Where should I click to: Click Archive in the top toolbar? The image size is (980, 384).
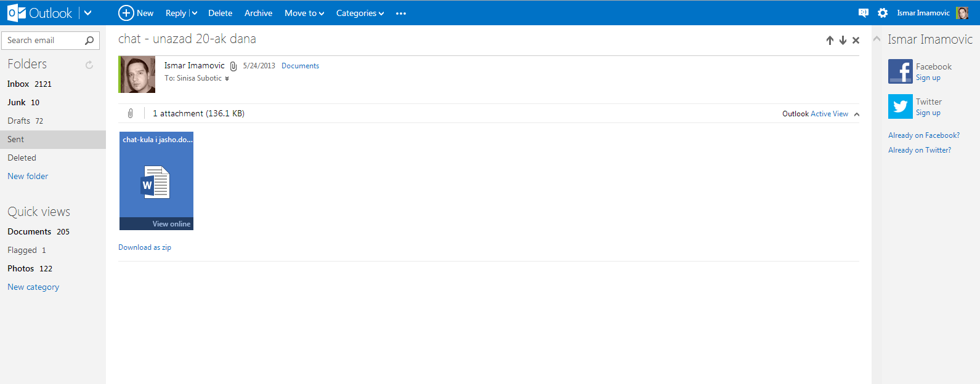[258, 13]
